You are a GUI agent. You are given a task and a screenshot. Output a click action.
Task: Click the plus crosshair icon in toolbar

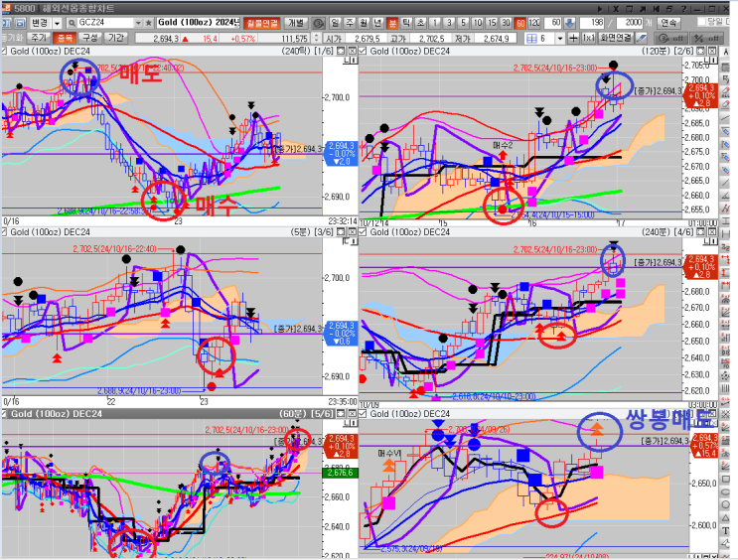(x=573, y=38)
